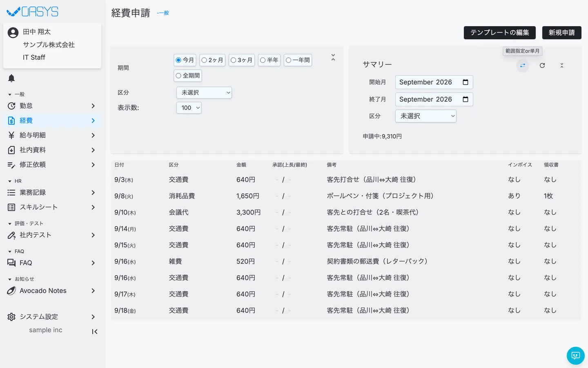
Task: Click the 社内テスト pencil icon
Action: pyautogui.click(x=11, y=235)
